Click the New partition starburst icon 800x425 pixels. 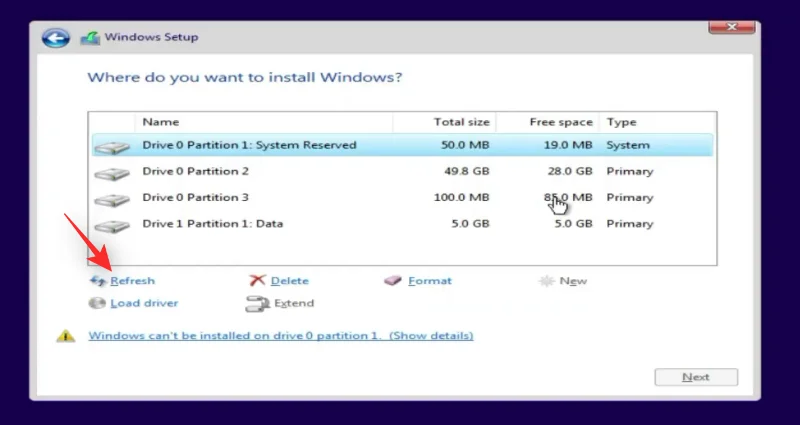pos(546,281)
